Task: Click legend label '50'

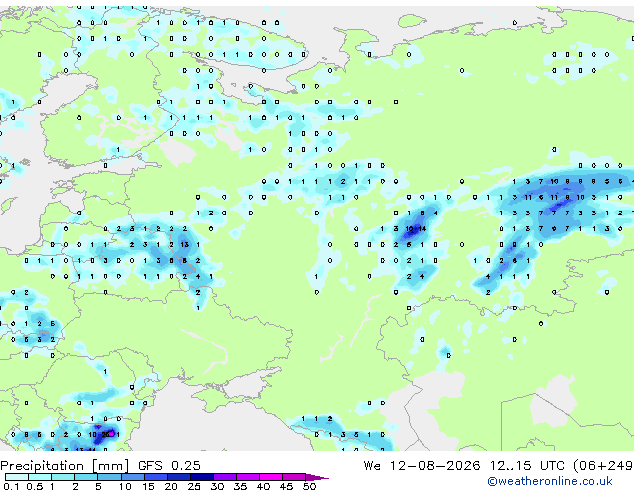Action: click(x=310, y=486)
